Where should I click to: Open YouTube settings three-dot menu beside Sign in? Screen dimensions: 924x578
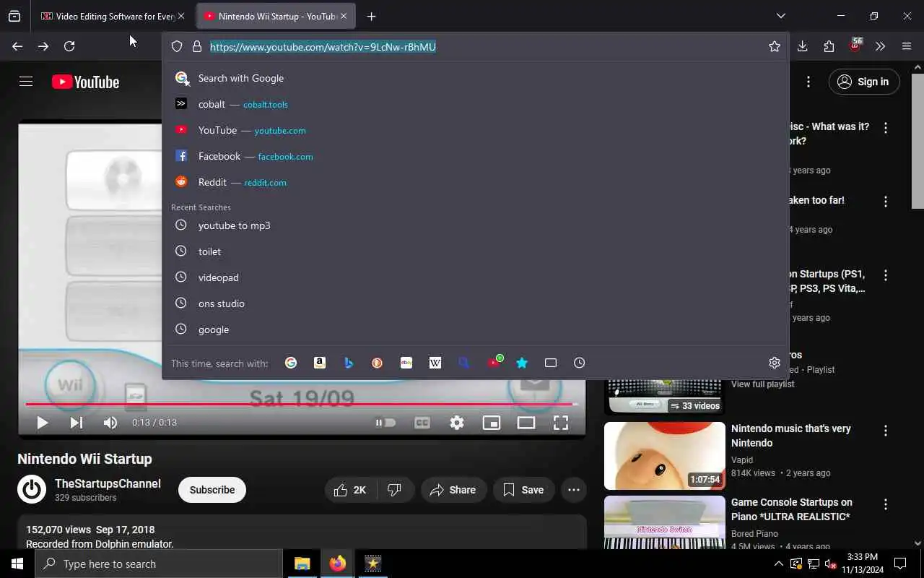pos(808,82)
